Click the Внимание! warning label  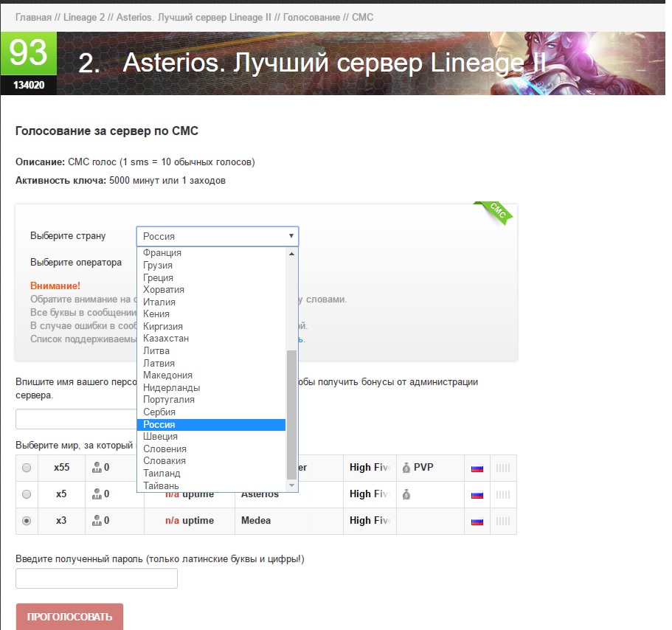[x=55, y=285]
